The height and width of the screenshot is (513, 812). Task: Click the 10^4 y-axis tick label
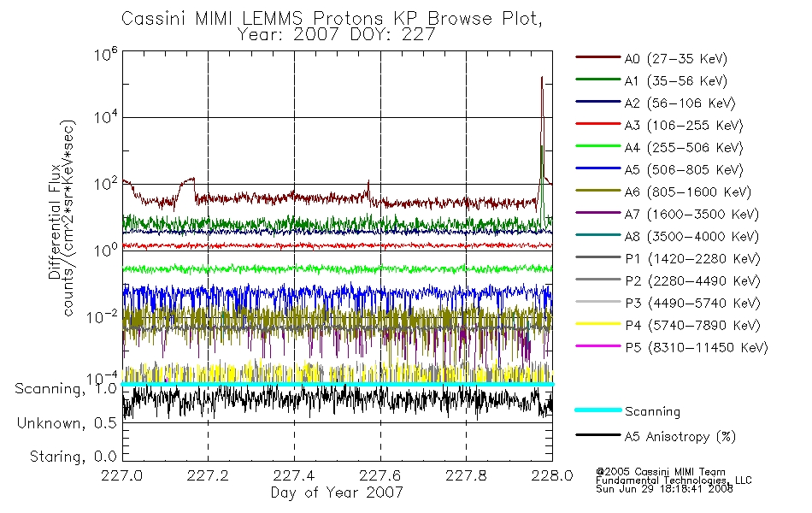pos(106,117)
